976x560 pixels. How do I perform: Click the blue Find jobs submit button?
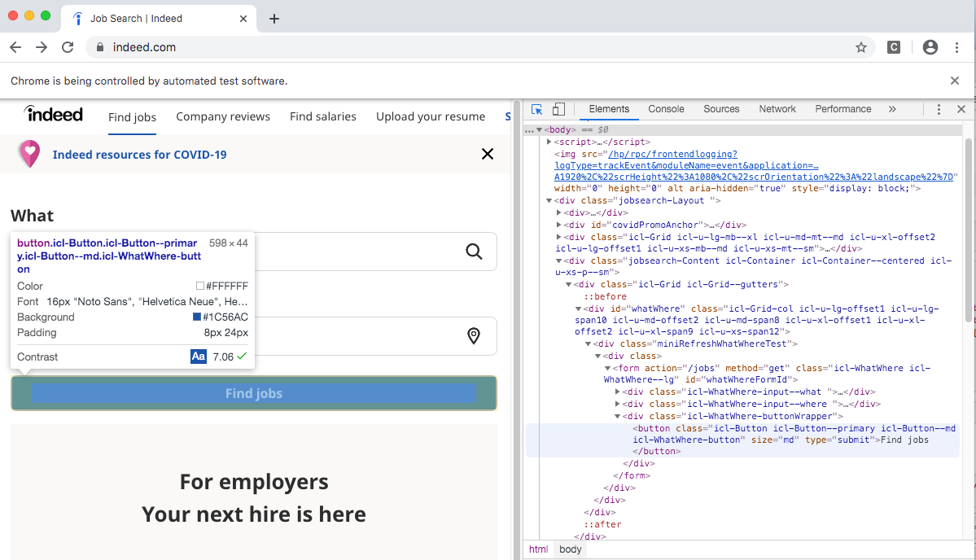[x=254, y=393]
